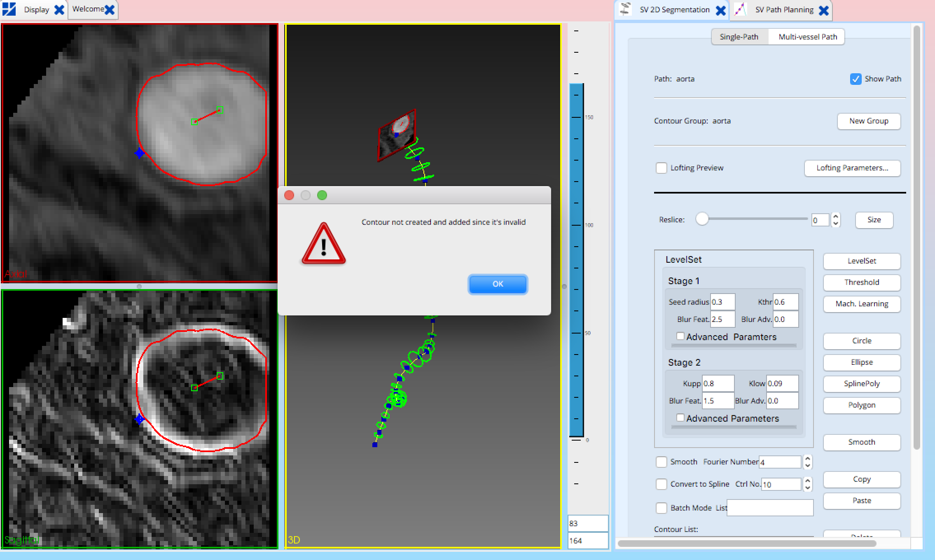Increment the Reslice value with the up stepper
The width and height of the screenshot is (935, 560).
(835, 217)
